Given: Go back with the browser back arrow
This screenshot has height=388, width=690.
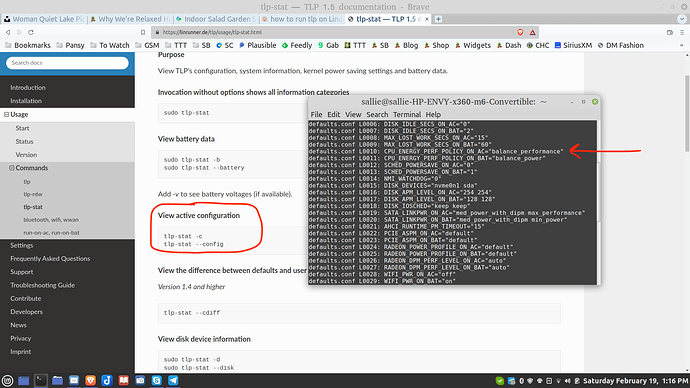Looking at the screenshot, I should (8, 32).
